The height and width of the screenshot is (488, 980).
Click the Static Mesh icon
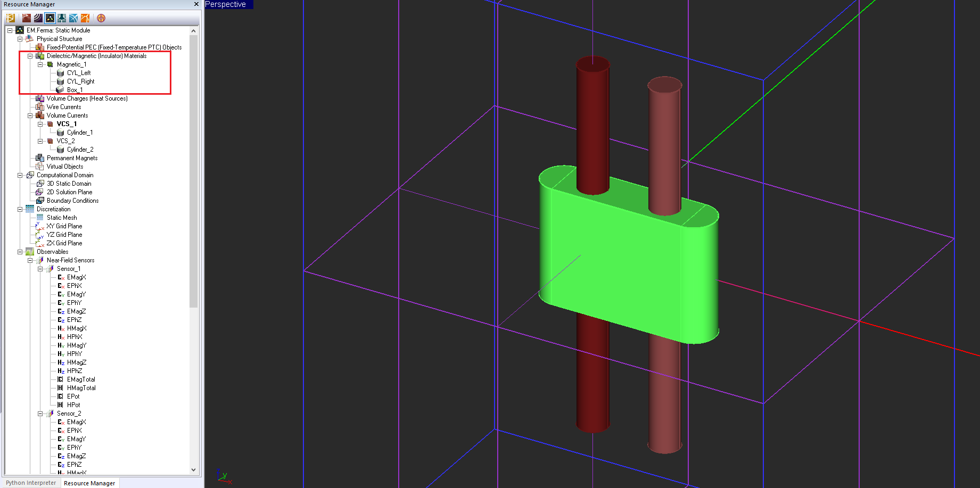coord(40,218)
